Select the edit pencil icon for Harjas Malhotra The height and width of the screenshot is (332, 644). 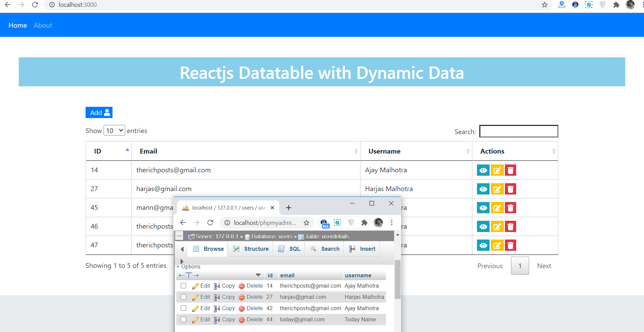click(497, 189)
